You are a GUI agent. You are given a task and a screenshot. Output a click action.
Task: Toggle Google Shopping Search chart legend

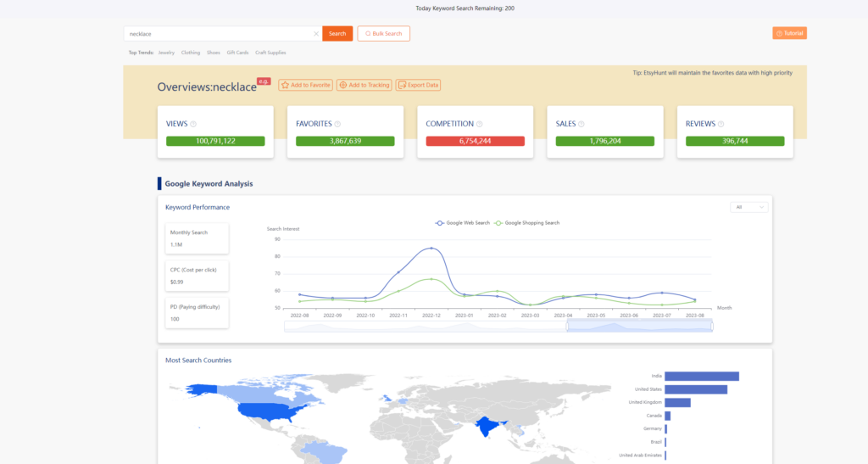tap(526, 222)
